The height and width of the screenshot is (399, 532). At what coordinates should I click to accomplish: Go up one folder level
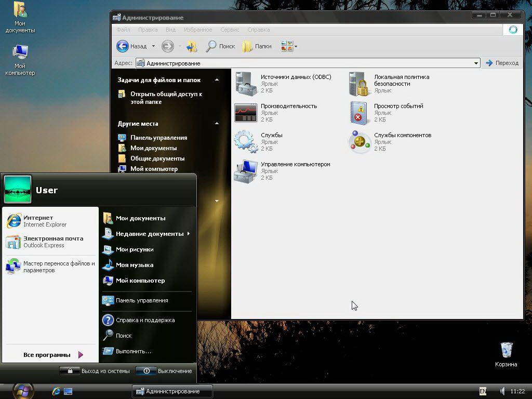[x=192, y=46]
